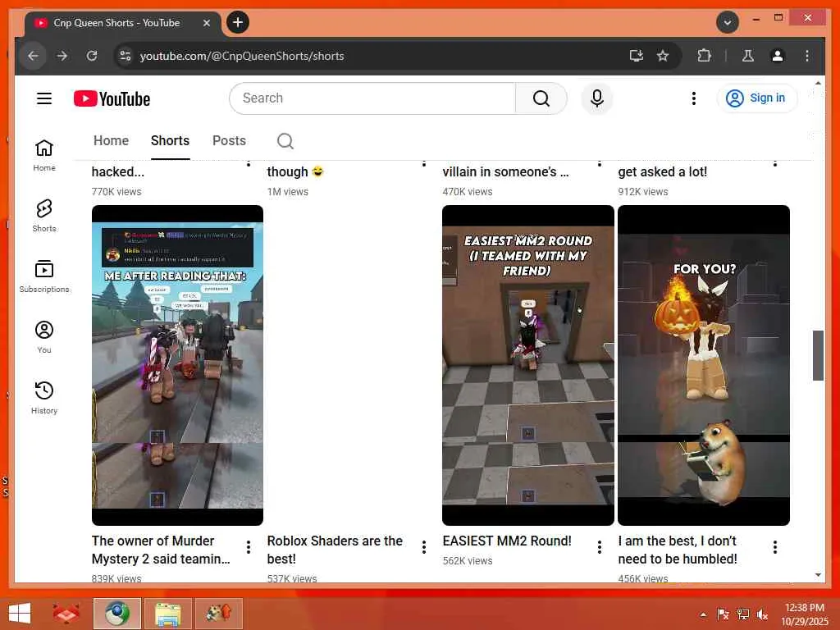This screenshot has height=630, width=840.
Task: Open Subscriptions in the left sidebar
Action: [44, 276]
